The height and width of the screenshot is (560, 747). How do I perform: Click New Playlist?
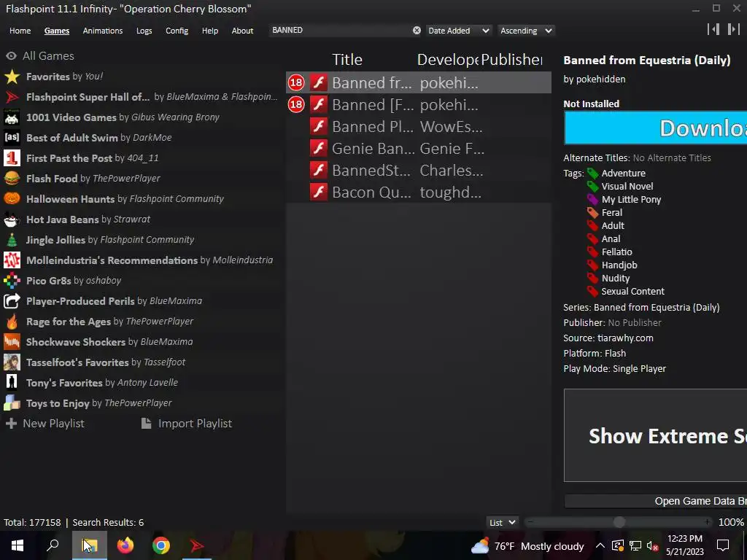[44, 424]
